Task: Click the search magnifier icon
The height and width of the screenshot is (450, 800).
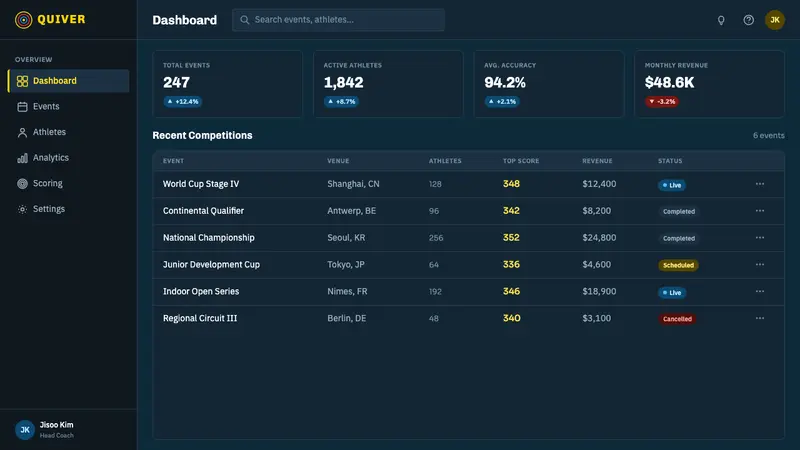Action: 245,20
